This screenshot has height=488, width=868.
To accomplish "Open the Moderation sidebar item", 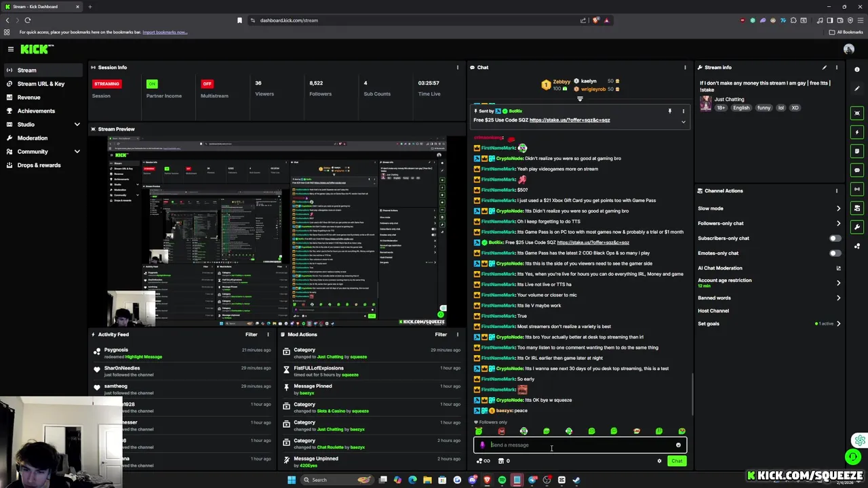I will [44, 138].
